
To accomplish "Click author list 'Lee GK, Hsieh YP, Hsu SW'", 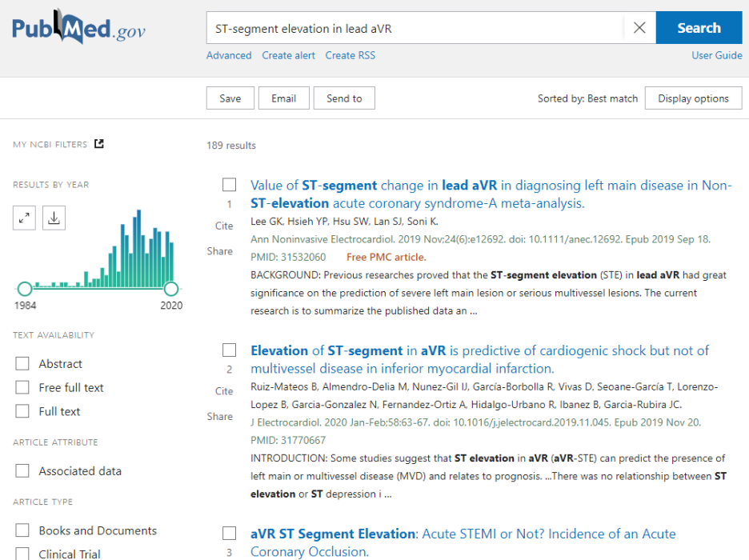I will [x=344, y=222].
